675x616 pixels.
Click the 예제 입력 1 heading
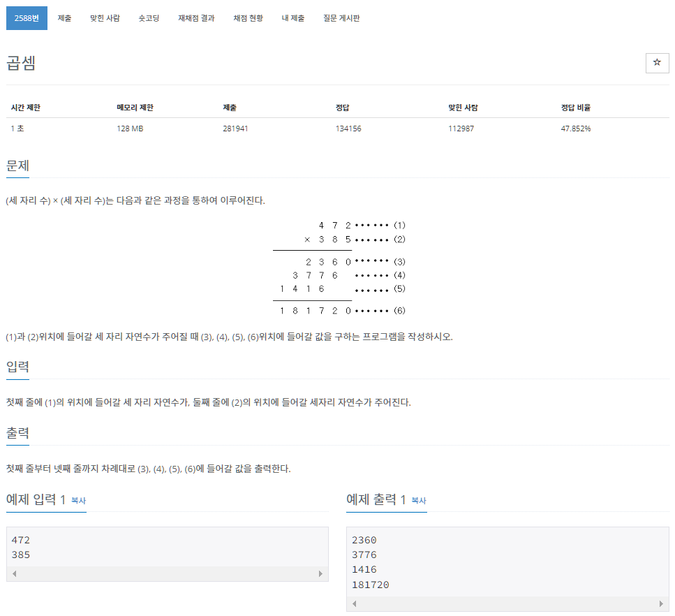36,499
